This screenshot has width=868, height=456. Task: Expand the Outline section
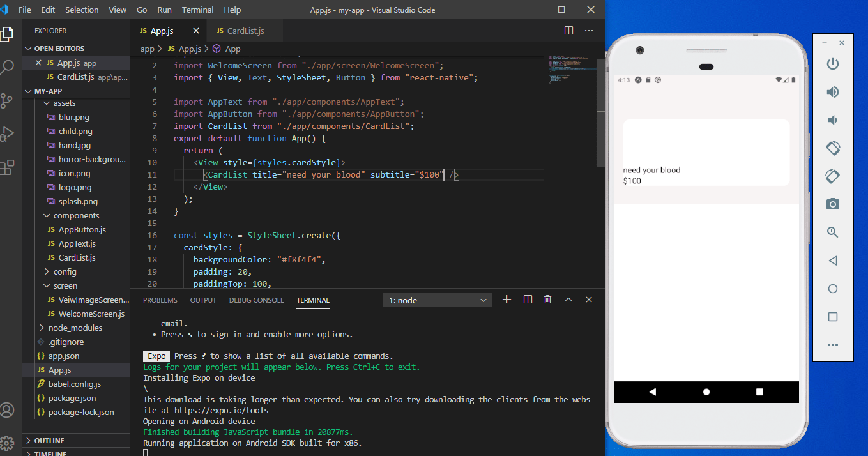pos(76,441)
